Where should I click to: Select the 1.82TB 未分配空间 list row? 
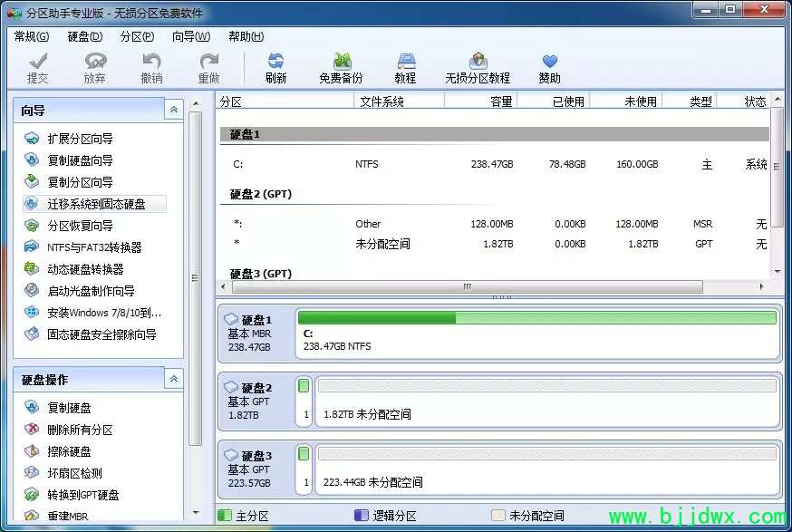coord(495,244)
